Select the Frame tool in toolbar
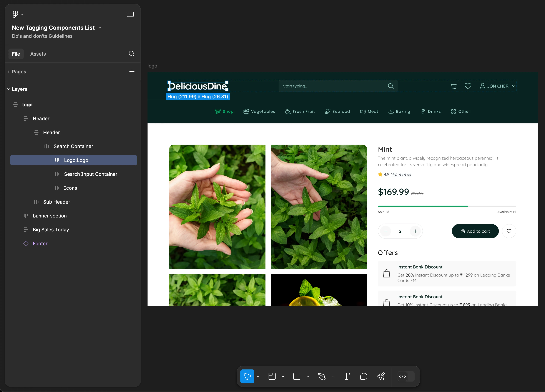 click(271, 376)
